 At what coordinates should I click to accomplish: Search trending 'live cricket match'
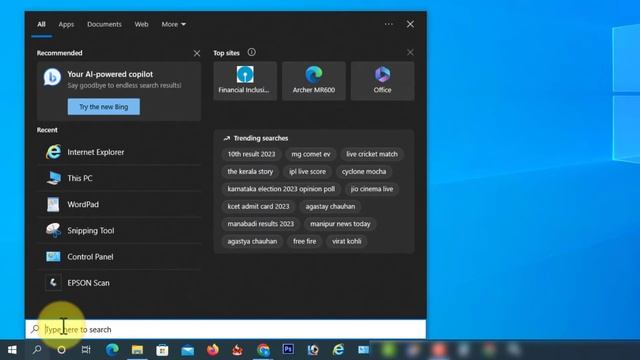pos(372,154)
